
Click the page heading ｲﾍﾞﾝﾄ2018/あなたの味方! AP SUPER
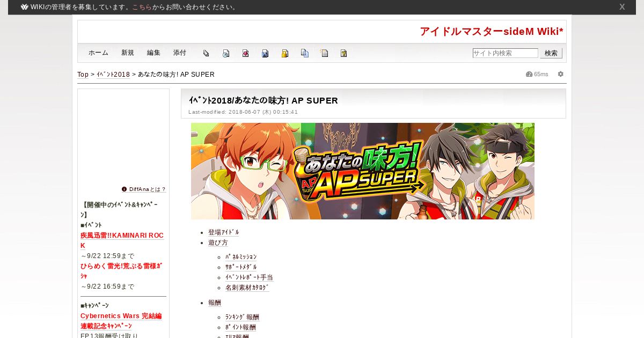[264, 100]
